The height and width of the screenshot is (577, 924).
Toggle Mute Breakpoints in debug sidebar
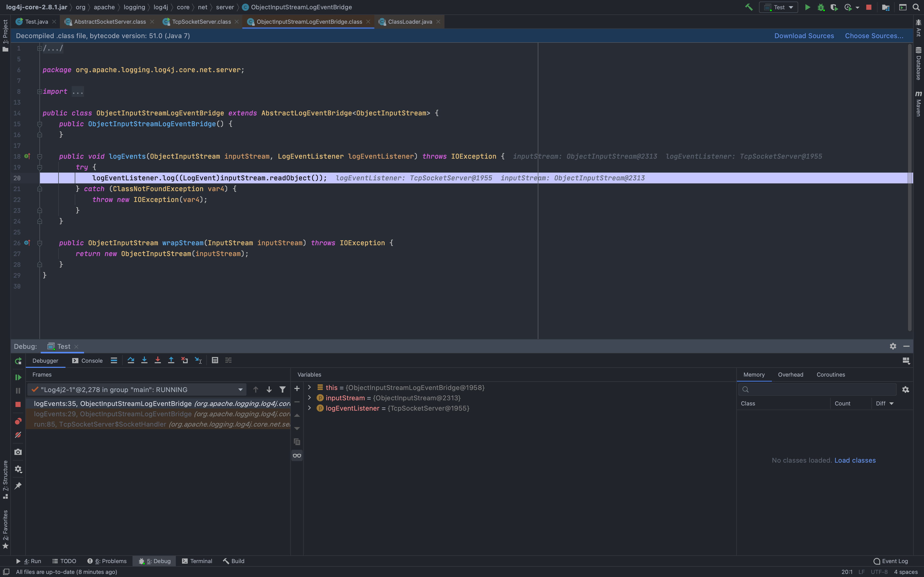[18, 435]
